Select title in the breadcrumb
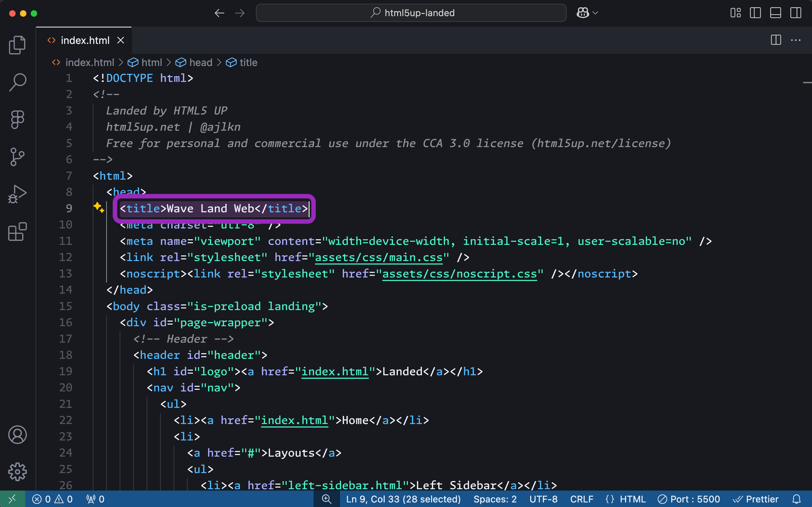812x507 pixels. 242,62
